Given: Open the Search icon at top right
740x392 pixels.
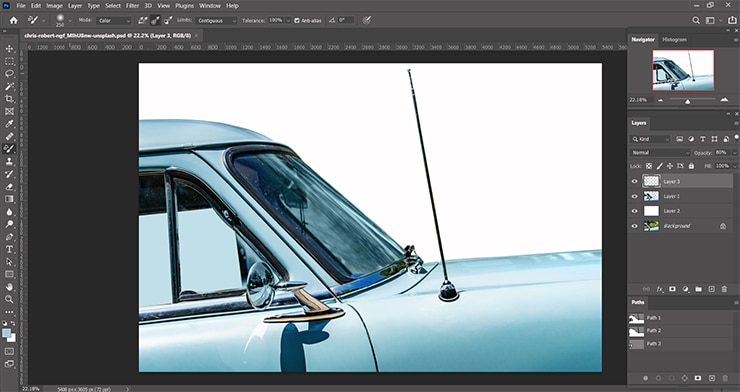Looking at the screenshot, I should [x=696, y=20].
